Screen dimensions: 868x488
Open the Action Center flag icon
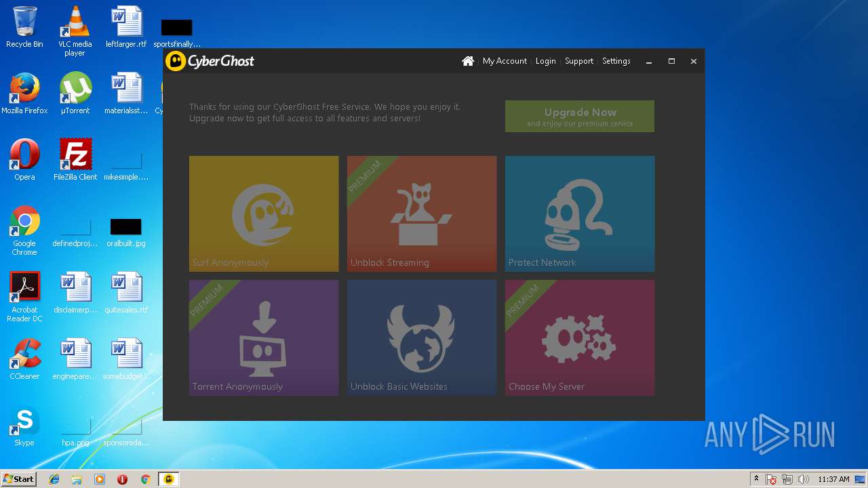[771, 479]
